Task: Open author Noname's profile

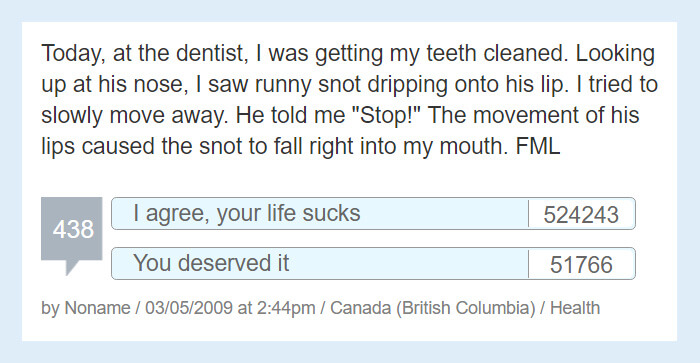Action: [x=97, y=308]
